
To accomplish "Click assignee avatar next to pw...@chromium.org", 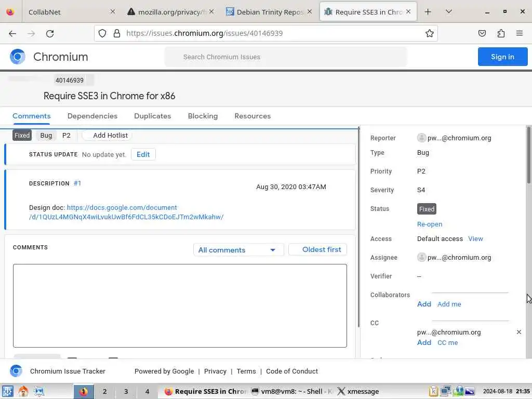I will coord(421,257).
